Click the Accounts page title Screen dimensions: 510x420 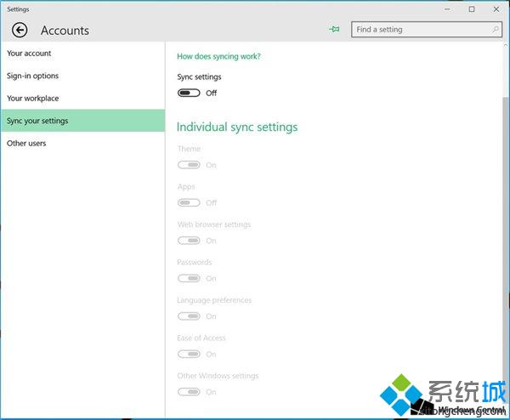pos(65,31)
